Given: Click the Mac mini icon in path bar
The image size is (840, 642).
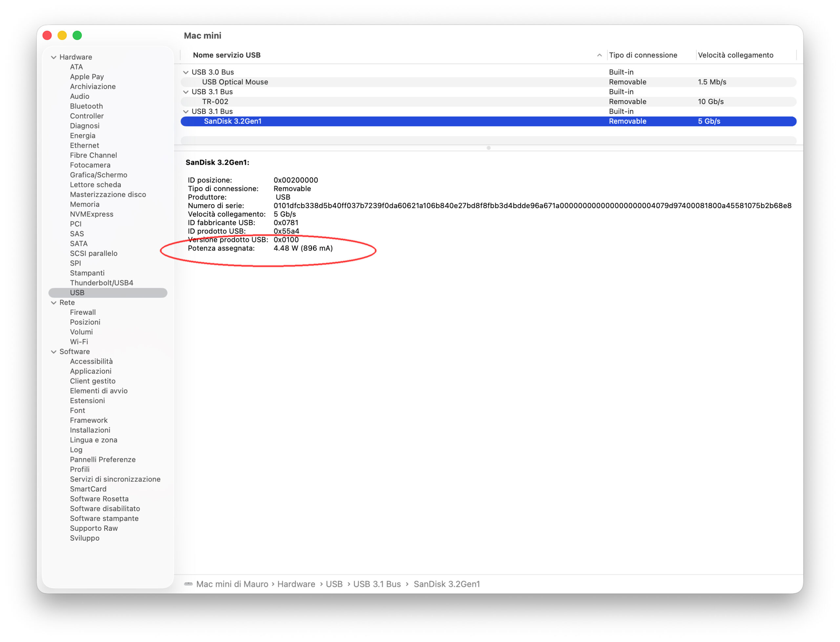Looking at the screenshot, I should click(188, 584).
